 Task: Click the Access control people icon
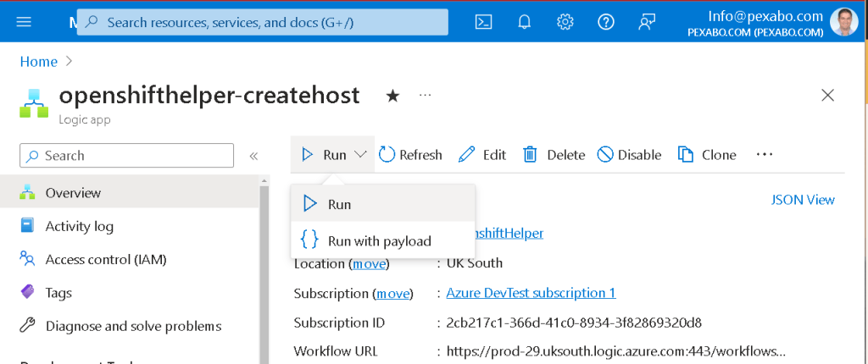[27, 258]
